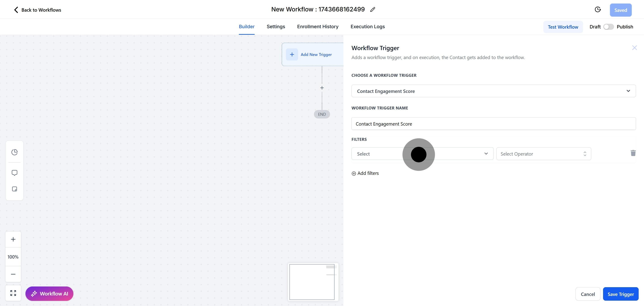Open version history clock icon
The image size is (644, 306).
pos(597,9)
